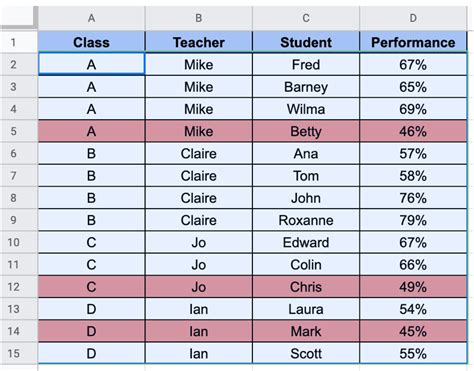Select column B header
Viewport: 474px width, 371px height.
[x=199, y=18]
